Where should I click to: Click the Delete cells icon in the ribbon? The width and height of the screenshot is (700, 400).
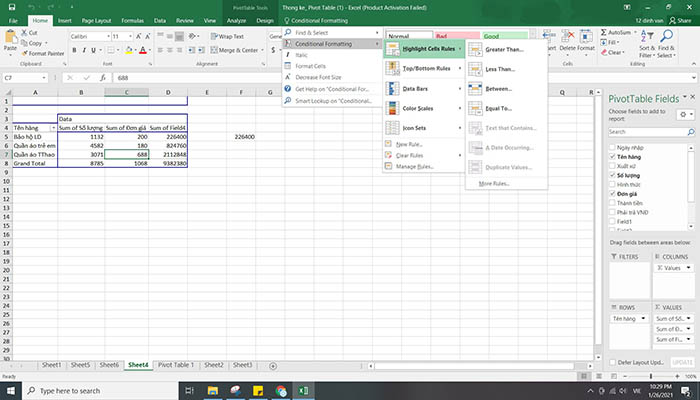click(x=567, y=37)
